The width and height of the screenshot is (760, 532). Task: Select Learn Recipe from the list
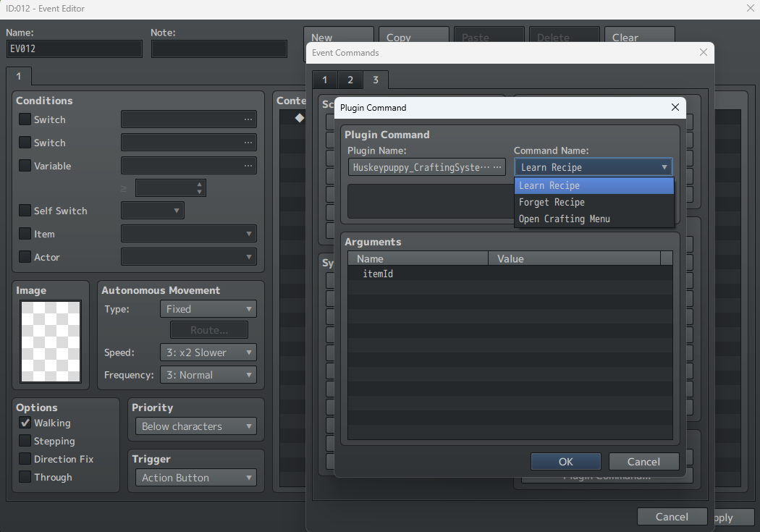594,185
